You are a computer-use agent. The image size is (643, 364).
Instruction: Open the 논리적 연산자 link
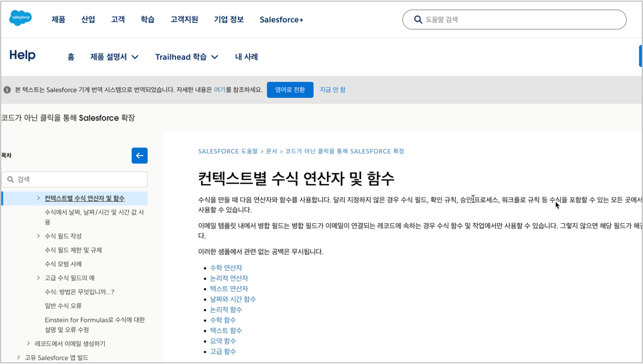[x=229, y=278]
